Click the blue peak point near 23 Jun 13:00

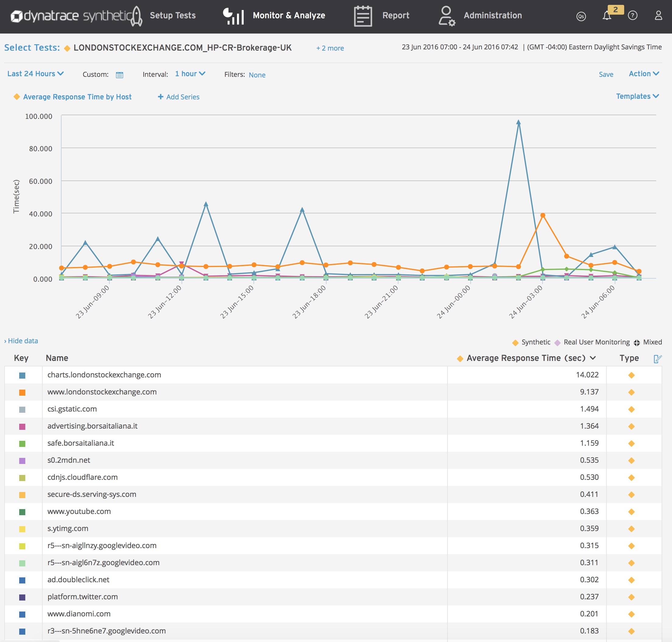coord(206,204)
